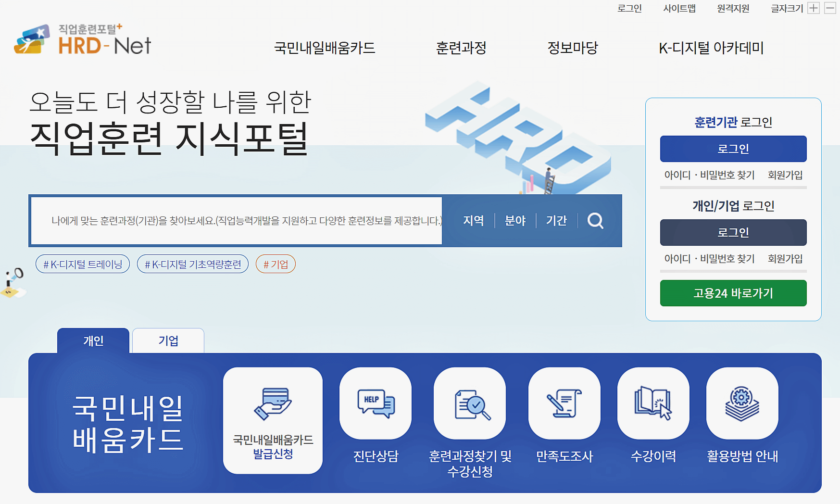Select hashtag 기업
This screenshot has width=840, height=504.
[x=276, y=264]
